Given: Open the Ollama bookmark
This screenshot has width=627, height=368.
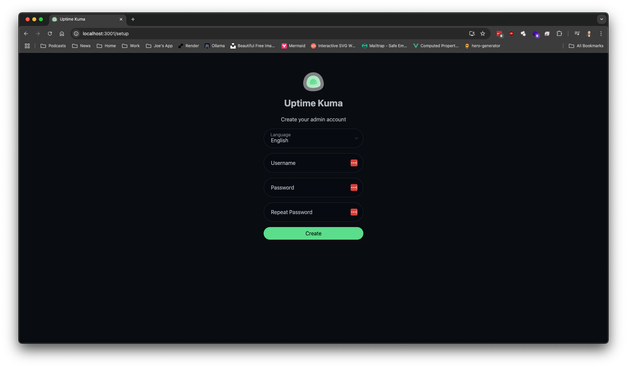Looking at the screenshot, I should click(215, 46).
